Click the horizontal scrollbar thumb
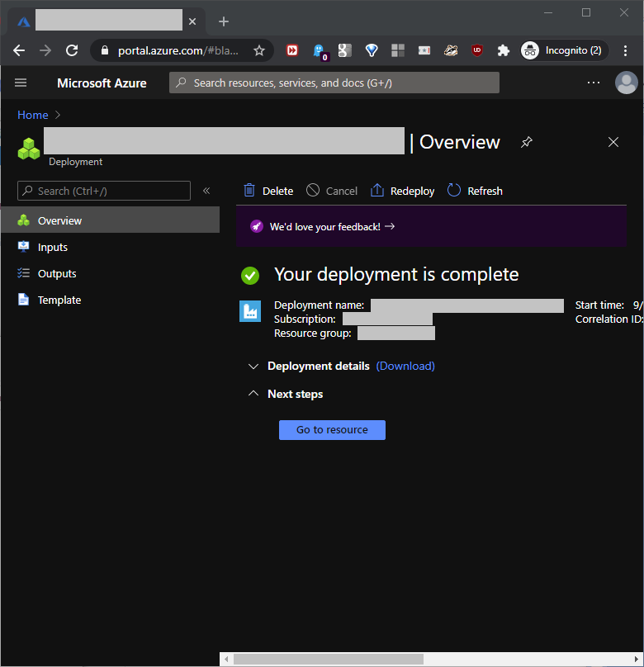 329,659
